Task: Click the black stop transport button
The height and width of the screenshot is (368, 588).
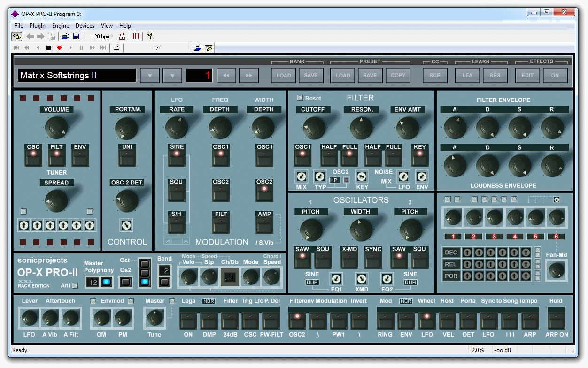Action: click(49, 47)
